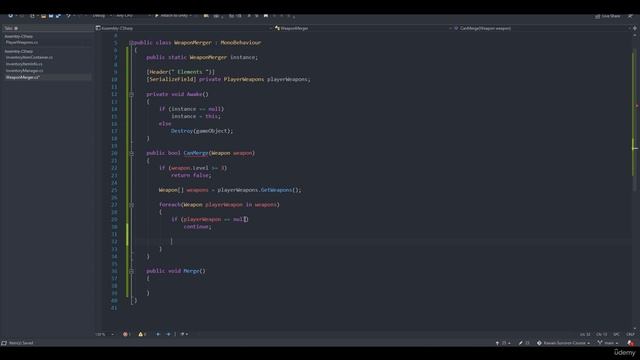The height and width of the screenshot is (360, 640).
Task: Click the notifications bell in status bar
Action: click(631, 343)
